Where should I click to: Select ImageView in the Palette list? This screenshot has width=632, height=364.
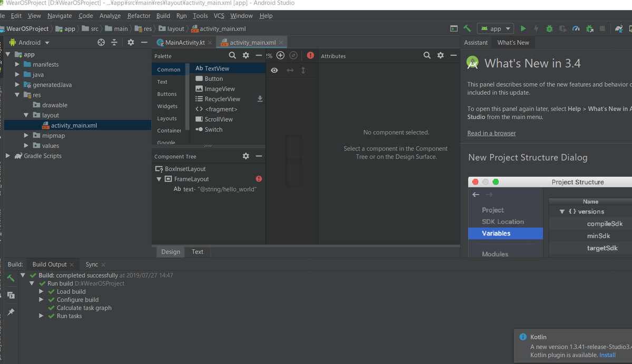tap(220, 89)
